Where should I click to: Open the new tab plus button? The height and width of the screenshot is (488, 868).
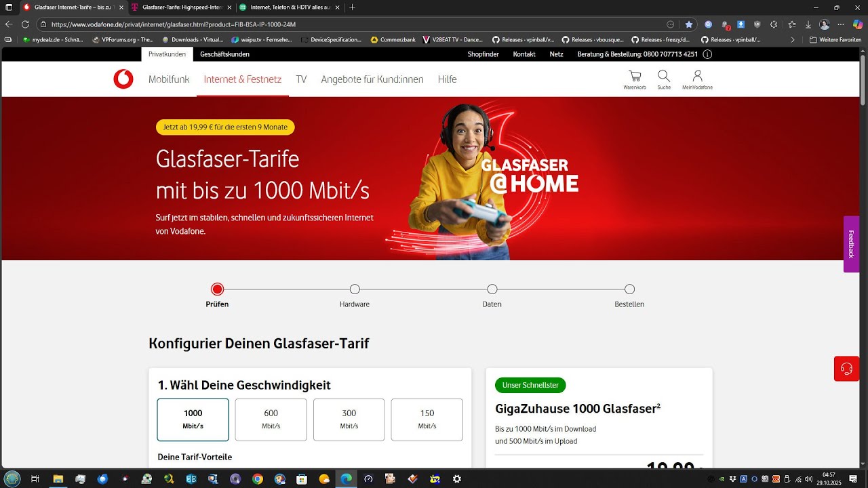[x=352, y=7]
